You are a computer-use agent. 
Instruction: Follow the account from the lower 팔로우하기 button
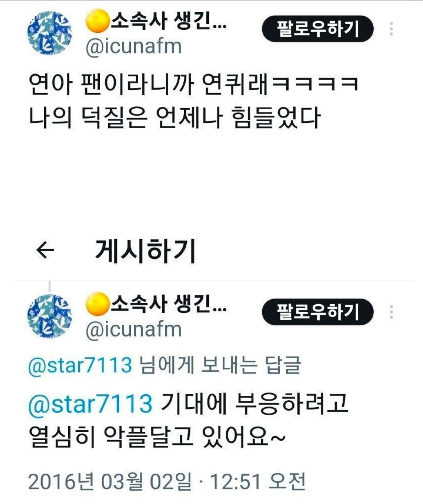318,312
